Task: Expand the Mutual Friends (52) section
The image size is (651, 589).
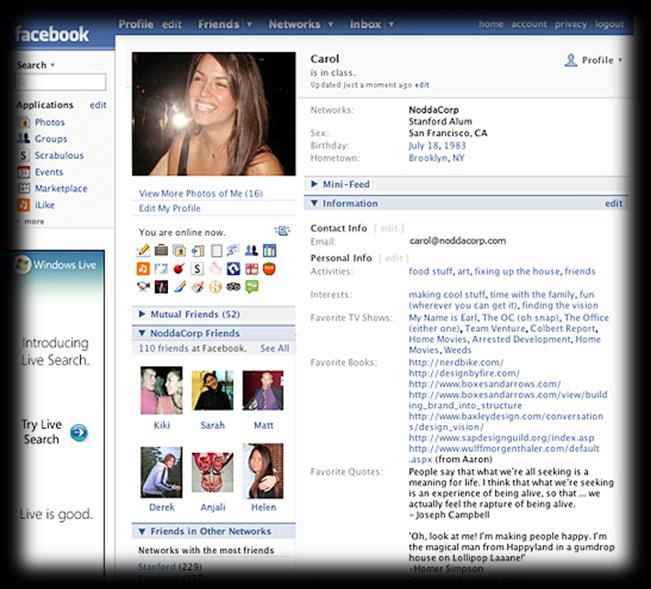Action: (142, 314)
